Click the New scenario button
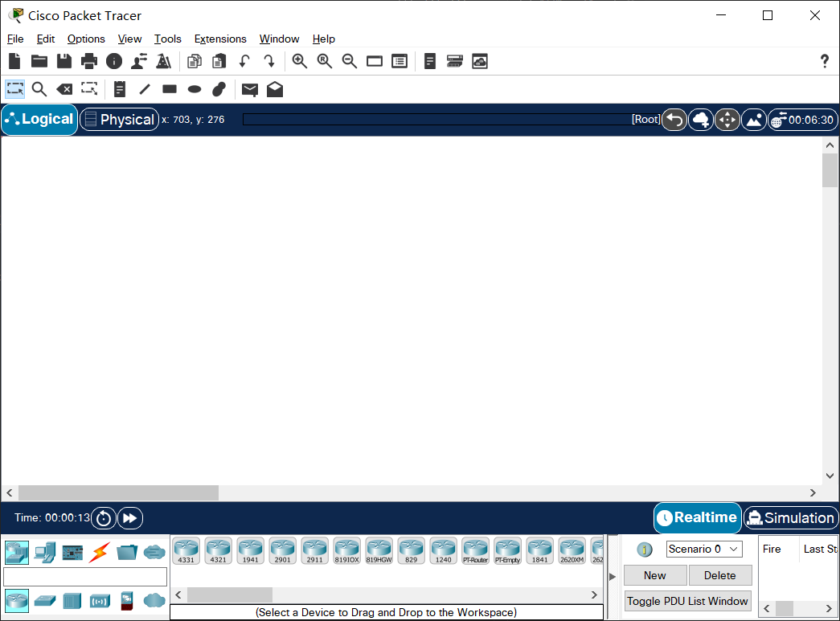The image size is (840, 621). coord(655,575)
